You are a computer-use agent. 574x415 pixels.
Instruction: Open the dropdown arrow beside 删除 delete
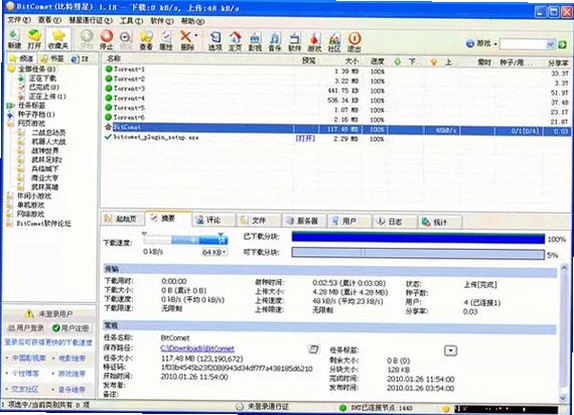(x=197, y=35)
